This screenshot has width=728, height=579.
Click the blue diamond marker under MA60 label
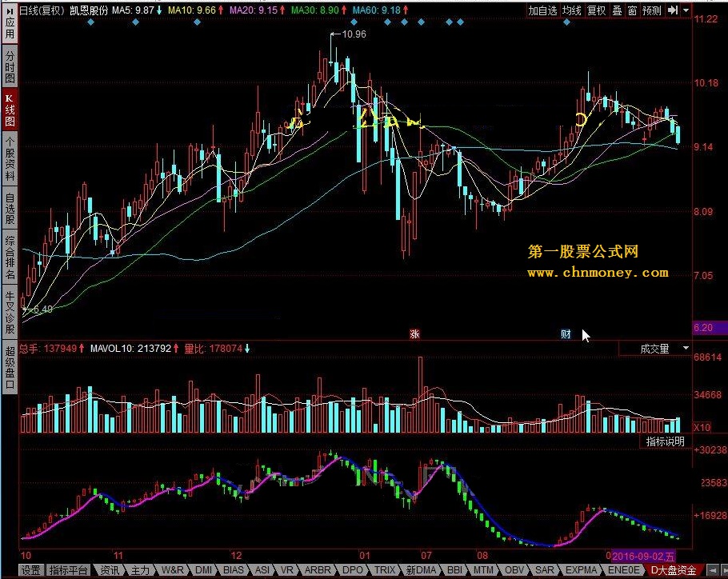pos(388,22)
